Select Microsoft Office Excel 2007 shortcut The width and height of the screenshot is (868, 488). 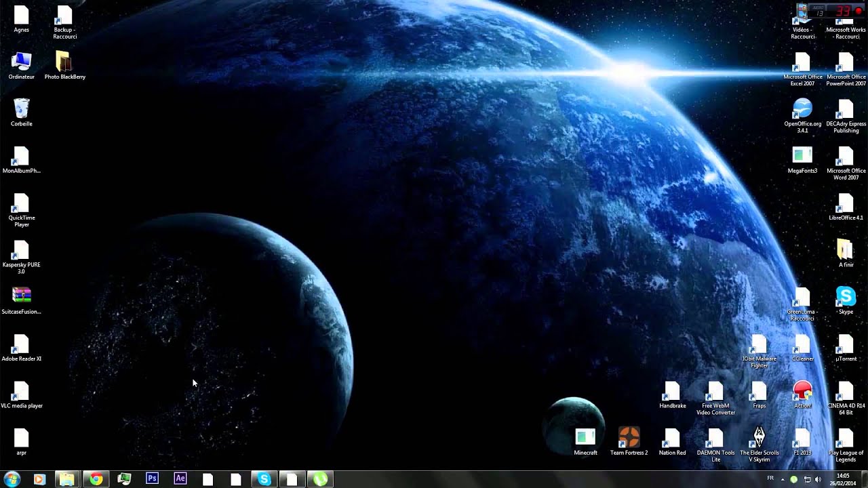coord(803,70)
